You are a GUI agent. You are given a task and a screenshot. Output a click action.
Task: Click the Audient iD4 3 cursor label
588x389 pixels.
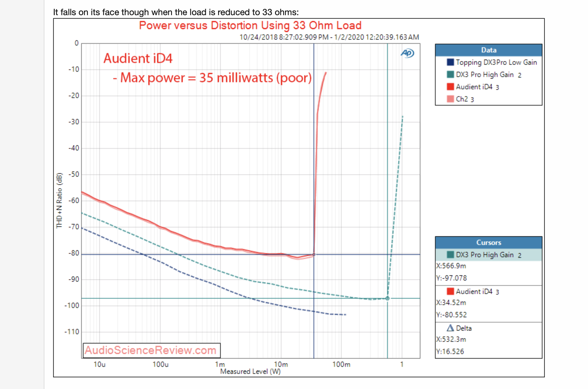tap(478, 292)
